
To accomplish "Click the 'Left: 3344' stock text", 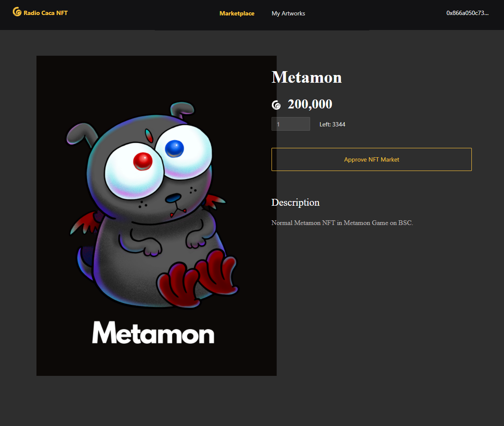I will pos(332,124).
